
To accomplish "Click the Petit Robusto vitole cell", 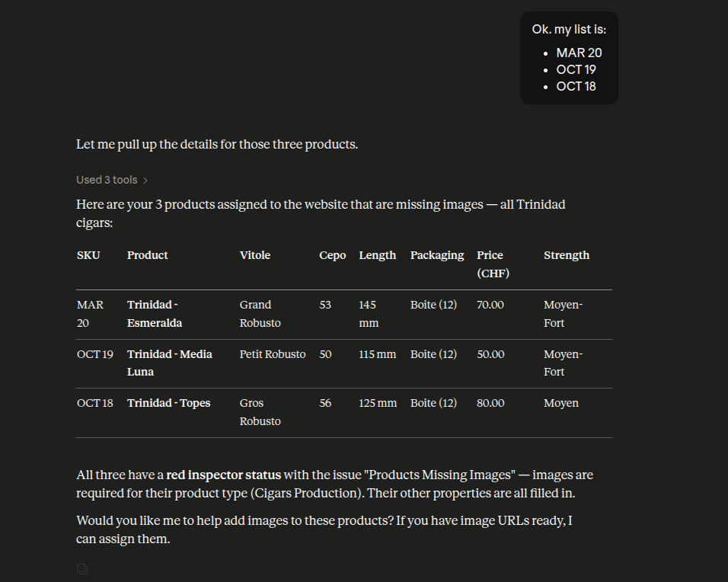I will (x=273, y=354).
